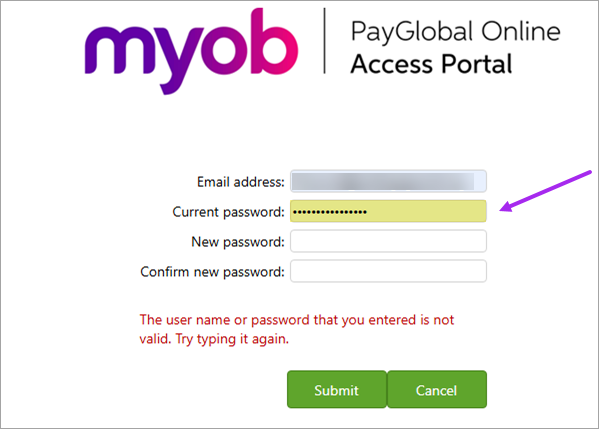The image size is (599, 429).
Task: Focus the Email address input field
Action: click(x=388, y=181)
